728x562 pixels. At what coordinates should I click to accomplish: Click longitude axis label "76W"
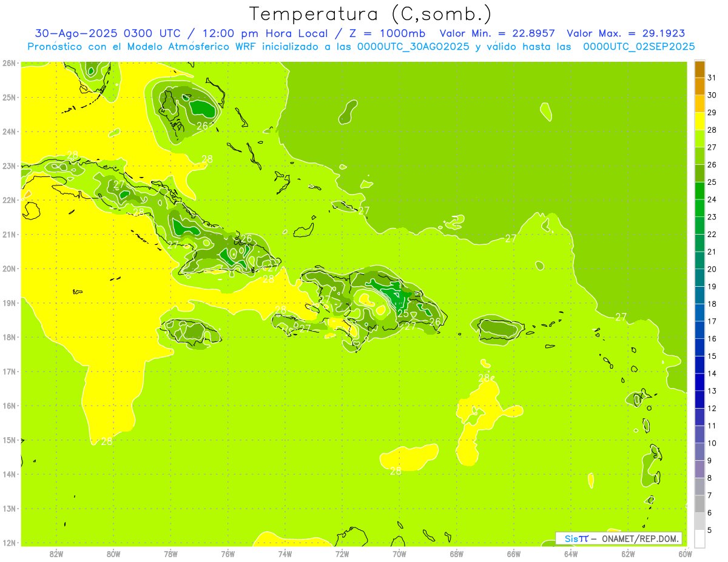pos(228,554)
